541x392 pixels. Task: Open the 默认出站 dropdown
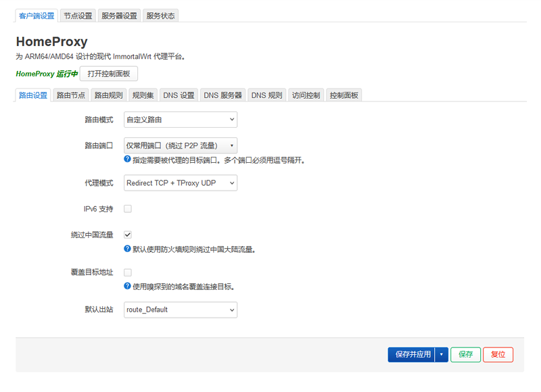(x=180, y=310)
